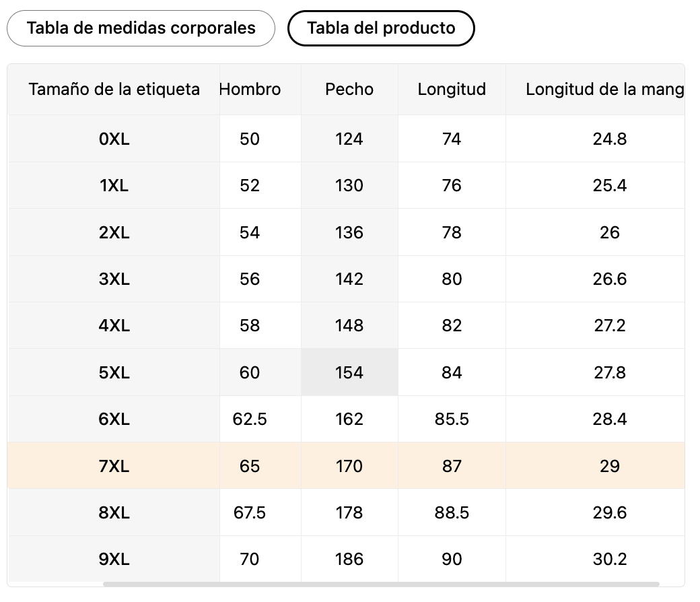Viewport: 700px width, 602px height.
Task: Click the Longitud column header
Action: click(452, 90)
